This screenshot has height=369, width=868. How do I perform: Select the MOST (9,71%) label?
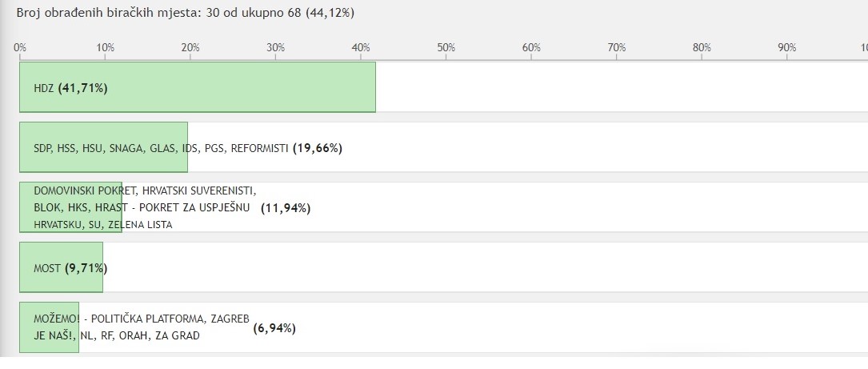70,268
